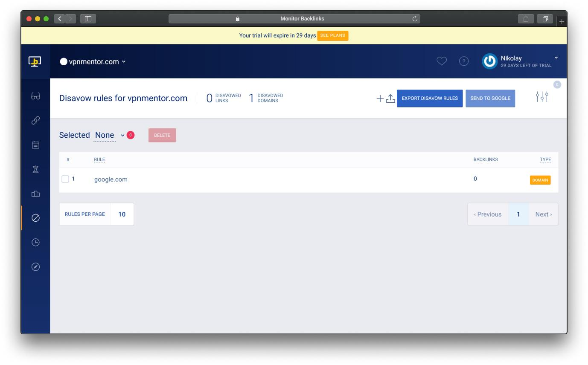This screenshot has height=365, width=588.
Task: Click SEND TO GOOGLE button
Action: coord(490,98)
